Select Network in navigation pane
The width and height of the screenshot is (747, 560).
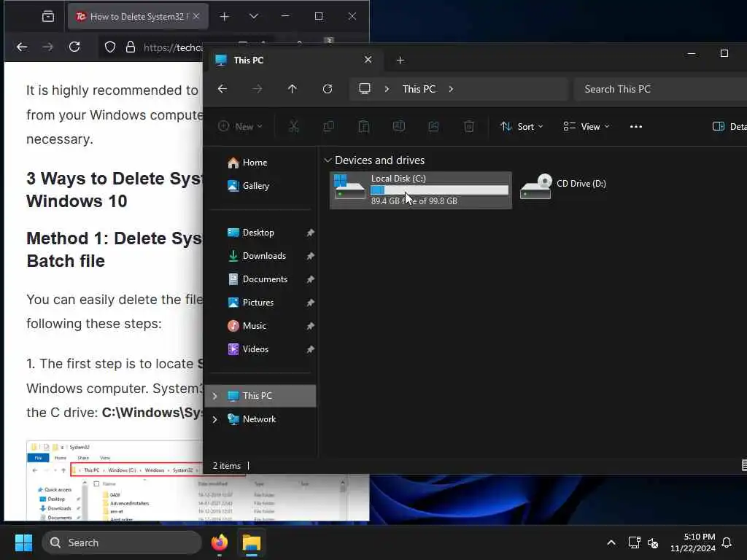coord(260,419)
